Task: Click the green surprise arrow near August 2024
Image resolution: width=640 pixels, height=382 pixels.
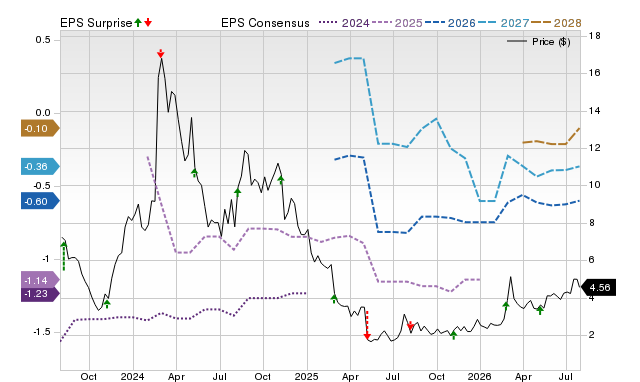Action: (x=238, y=193)
